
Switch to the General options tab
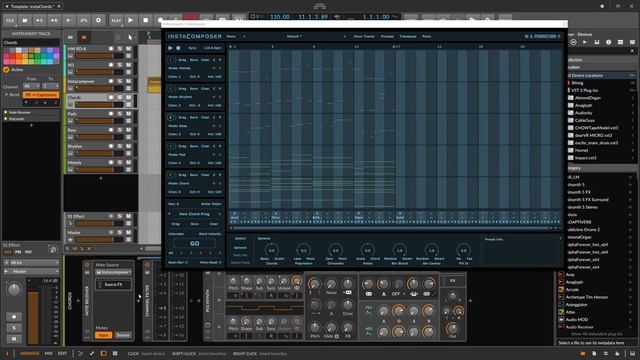click(x=240, y=247)
